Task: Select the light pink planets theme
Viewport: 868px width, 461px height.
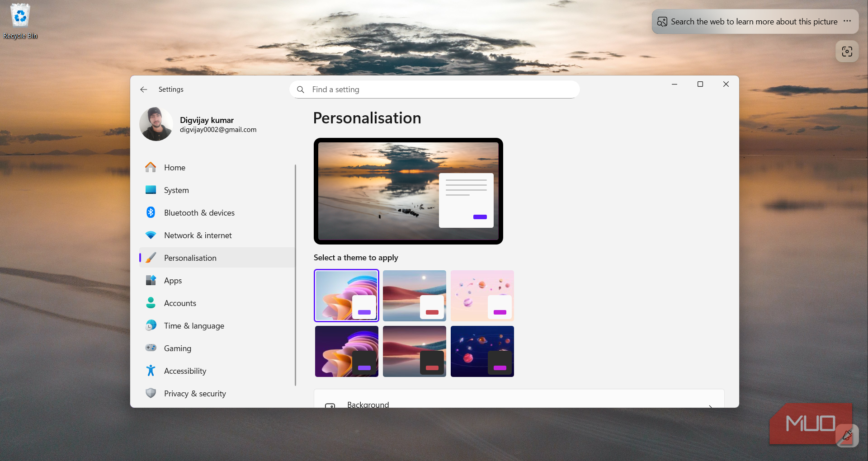Action: [482, 296]
